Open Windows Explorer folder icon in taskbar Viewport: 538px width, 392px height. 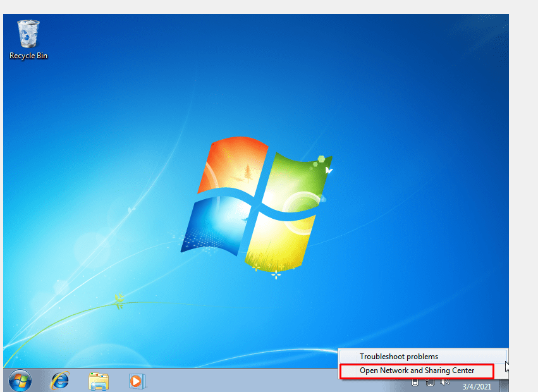pos(99,381)
